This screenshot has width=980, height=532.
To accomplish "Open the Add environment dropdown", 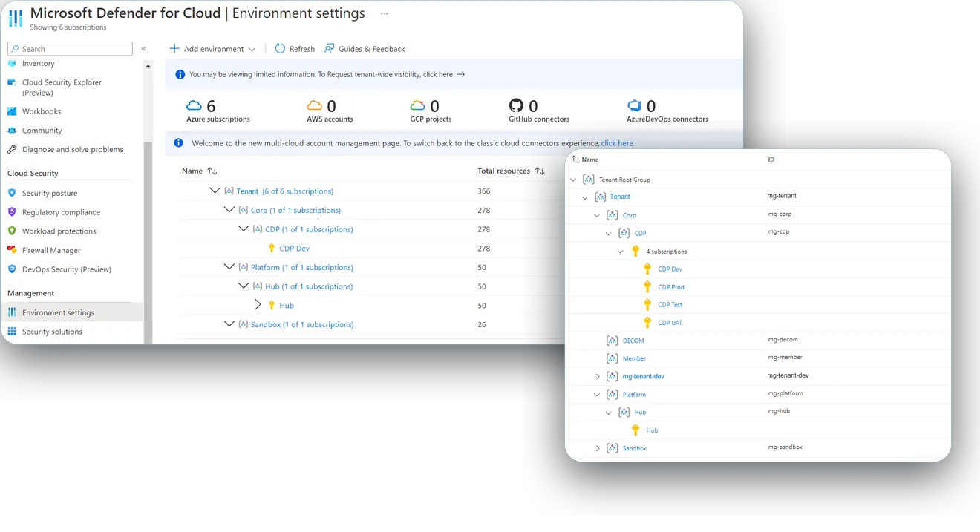I will coord(212,49).
